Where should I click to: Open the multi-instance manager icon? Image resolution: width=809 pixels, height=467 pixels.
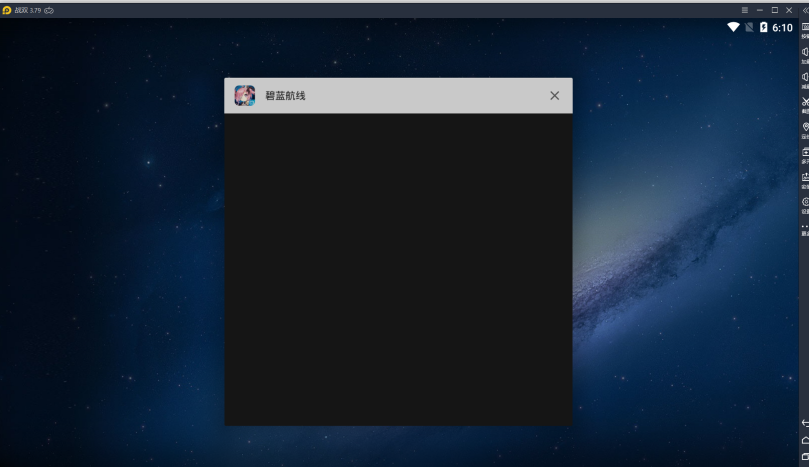click(805, 152)
